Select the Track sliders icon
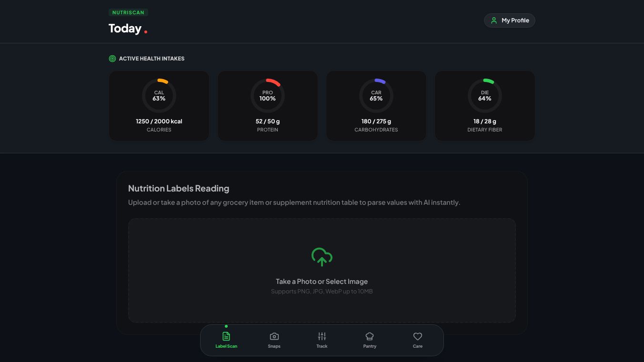Screen dimensions: 644x362 coord(322,336)
